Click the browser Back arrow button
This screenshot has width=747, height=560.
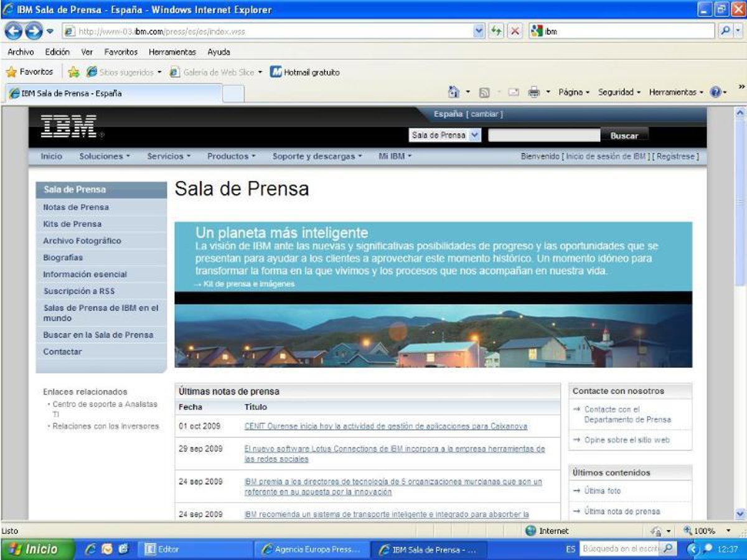pos(13,31)
